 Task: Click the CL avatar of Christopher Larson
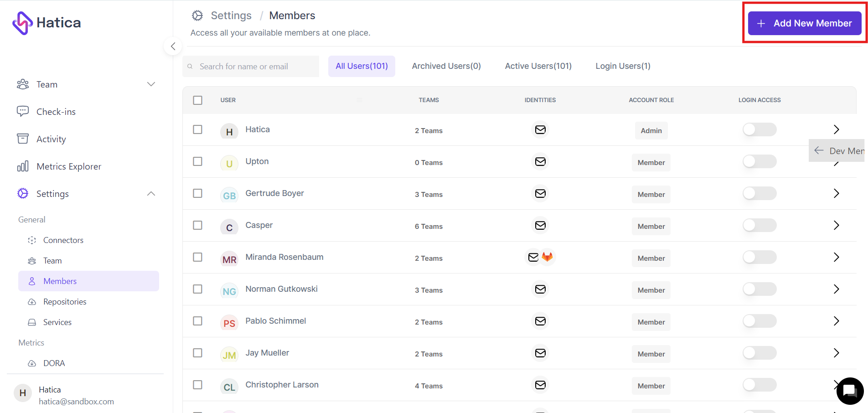pos(229,387)
